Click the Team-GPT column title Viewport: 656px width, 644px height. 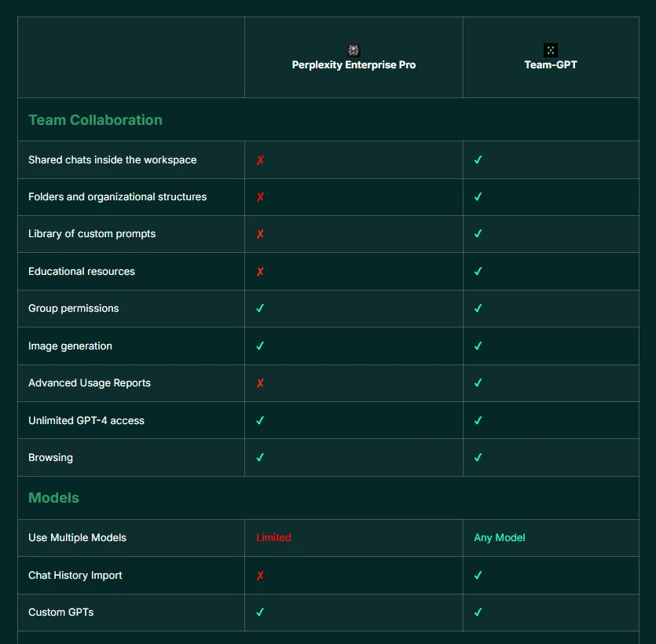click(551, 65)
